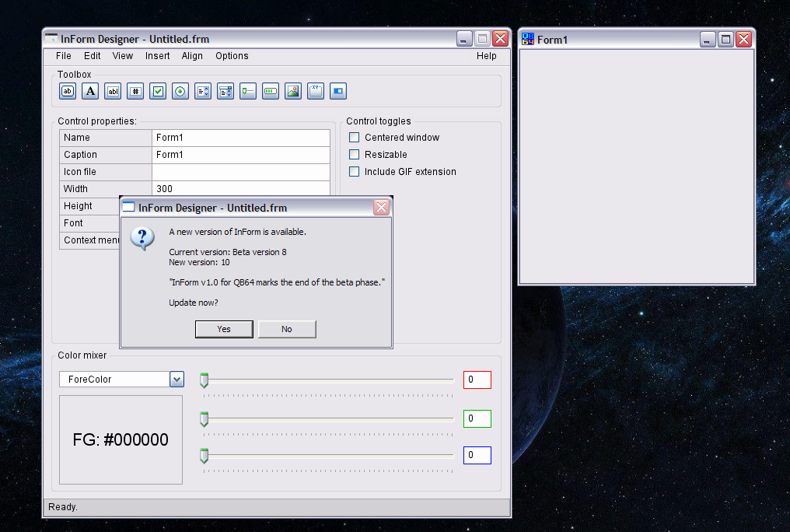
Task: Select the Frame control tool
Action: (316, 91)
